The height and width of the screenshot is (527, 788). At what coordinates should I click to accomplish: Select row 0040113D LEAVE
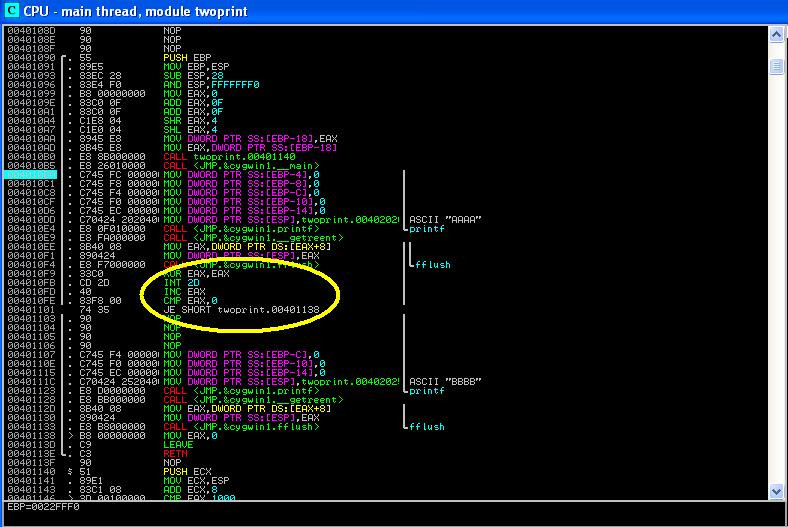pos(386,445)
